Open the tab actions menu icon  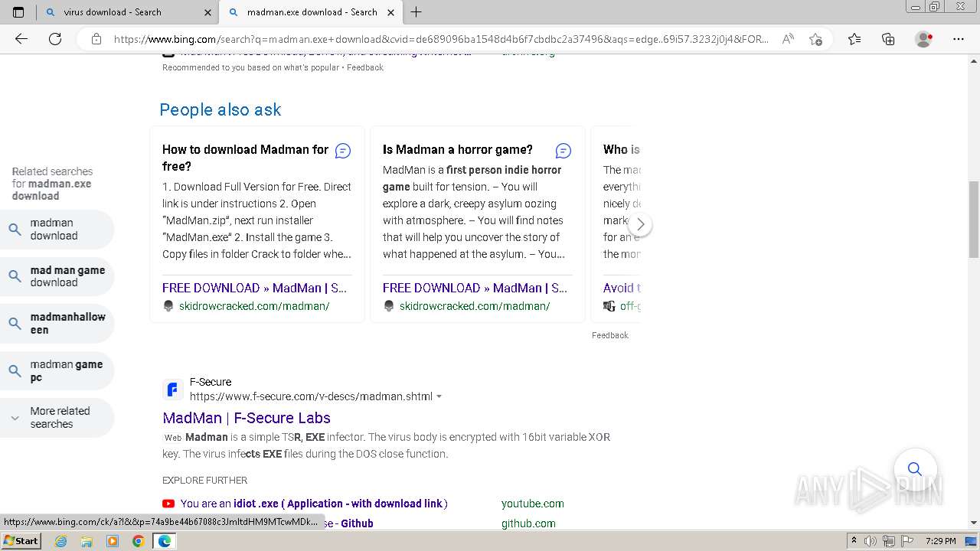pyautogui.click(x=18, y=11)
